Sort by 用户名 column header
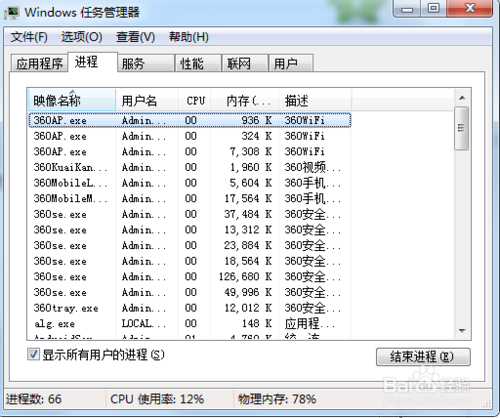Image resolution: width=500 pixels, height=418 pixels. [x=147, y=100]
